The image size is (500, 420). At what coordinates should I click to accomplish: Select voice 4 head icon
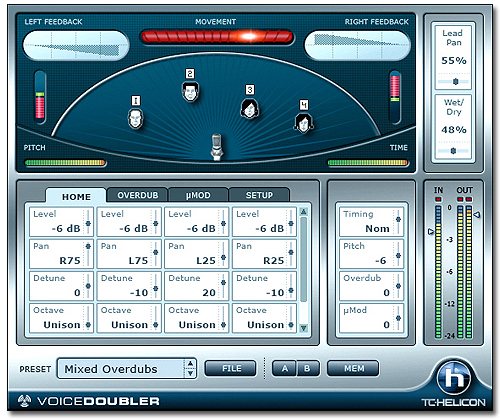tap(304, 123)
